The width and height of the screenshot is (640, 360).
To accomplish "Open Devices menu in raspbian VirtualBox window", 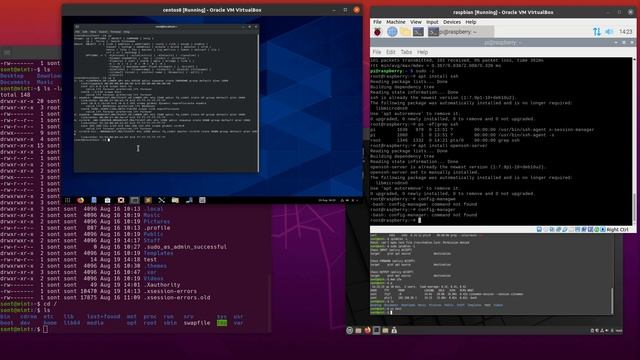I will (x=451, y=22).
